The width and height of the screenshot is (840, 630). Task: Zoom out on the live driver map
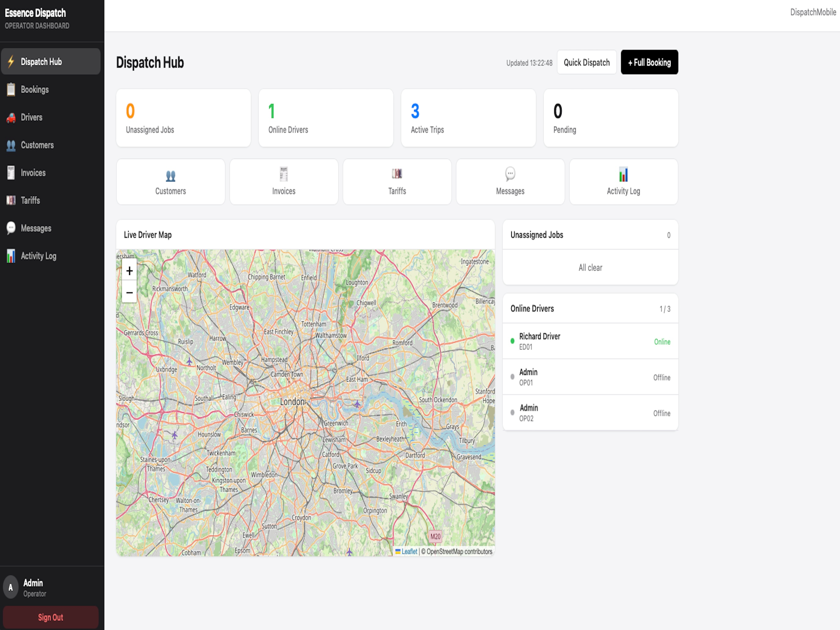coord(129,292)
